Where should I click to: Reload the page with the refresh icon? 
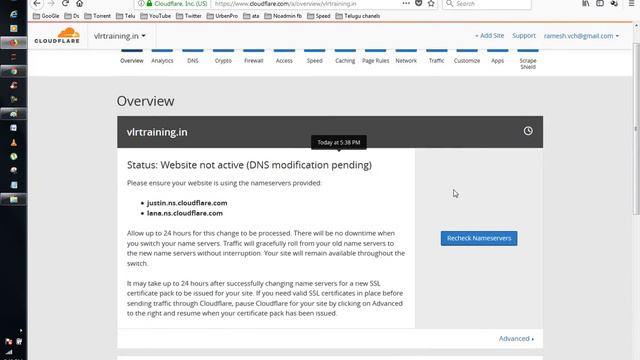click(x=65, y=3)
